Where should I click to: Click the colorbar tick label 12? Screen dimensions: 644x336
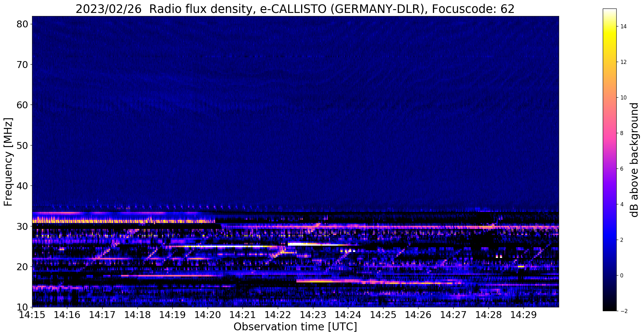(623, 62)
